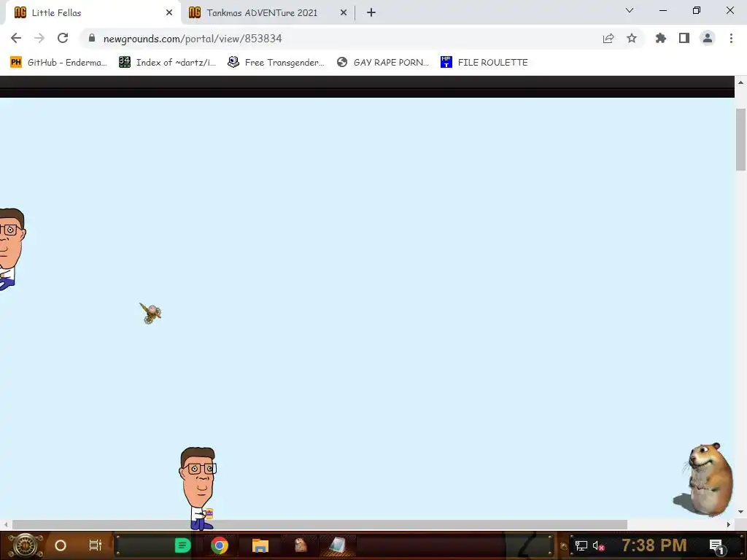Share this page using the share icon
Image resolution: width=747 pixels, height=560 pixels.
pyautogui.click(x=608, y=39)
